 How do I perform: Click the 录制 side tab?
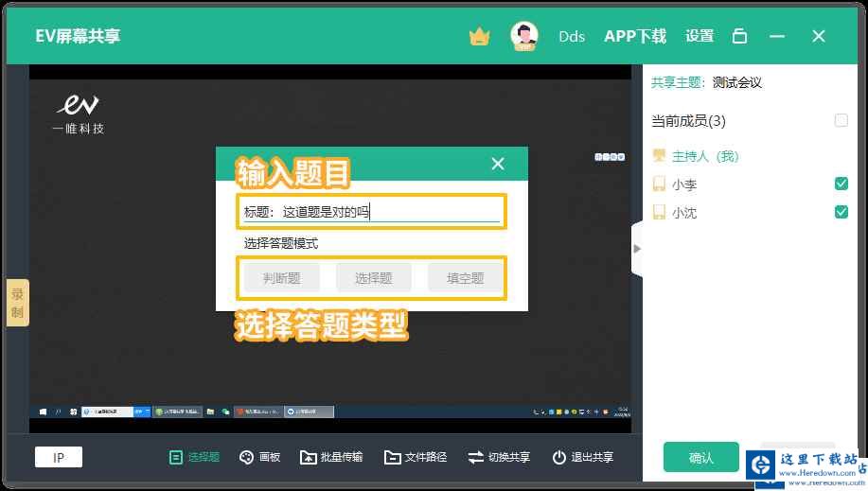coord(17,303)
